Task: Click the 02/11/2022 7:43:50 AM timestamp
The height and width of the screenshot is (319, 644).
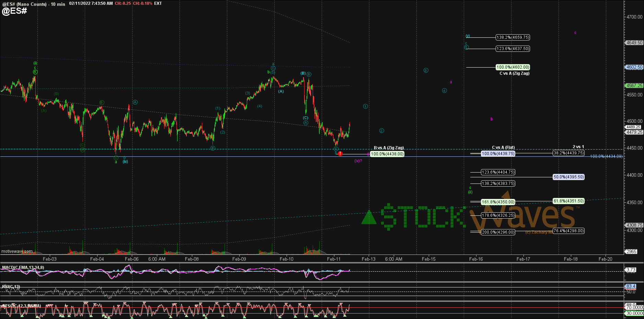Action: tap(91, 3)
